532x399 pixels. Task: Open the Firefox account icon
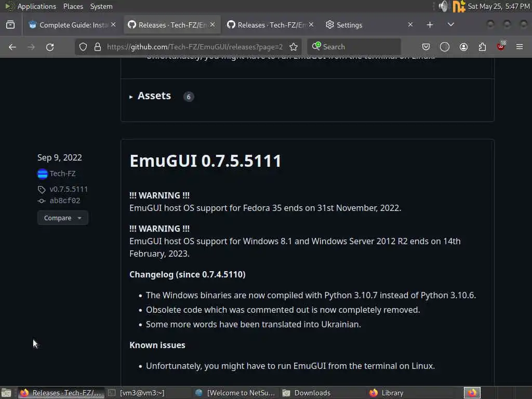pos(463,47)
